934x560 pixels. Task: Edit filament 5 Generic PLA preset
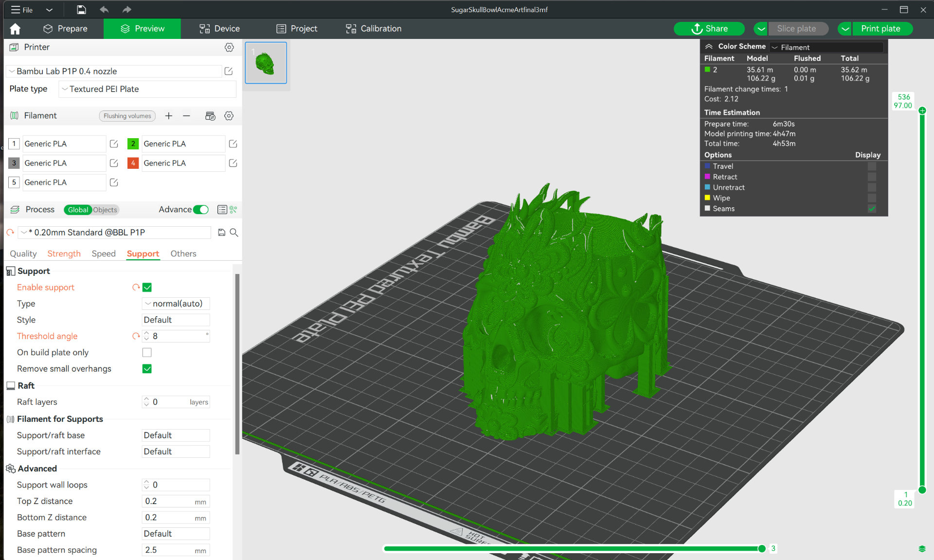(114, 182)
